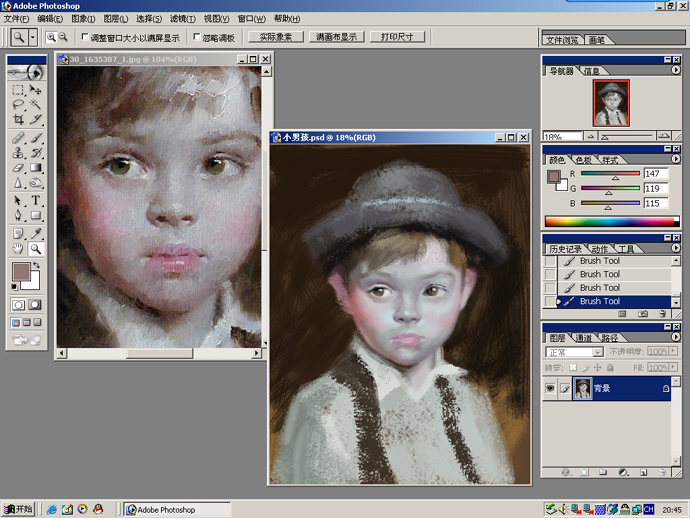Open the 滤镜(T) menu
This screenshot has height=518, width=690.
[183, 18]
